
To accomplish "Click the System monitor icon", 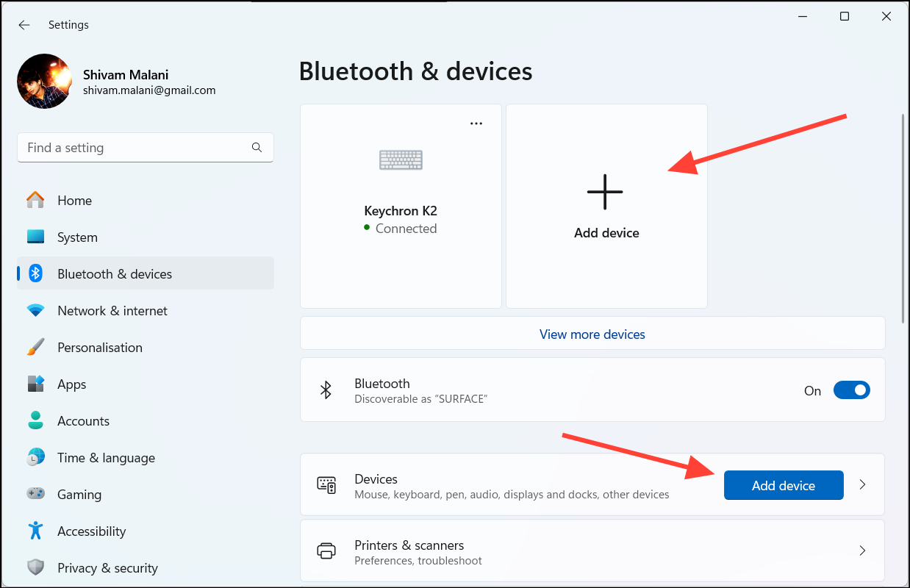I will tap(35, 237).
